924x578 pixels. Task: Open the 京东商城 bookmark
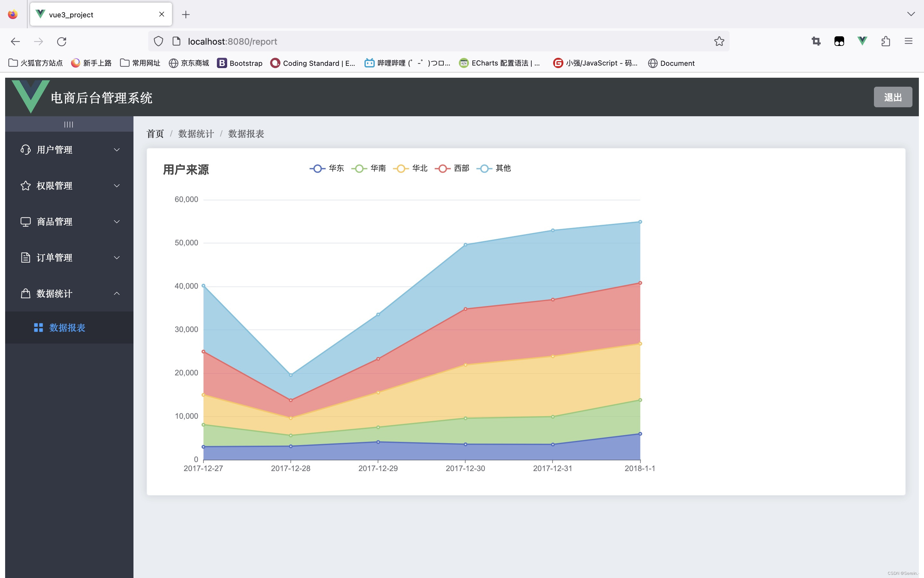189,63
